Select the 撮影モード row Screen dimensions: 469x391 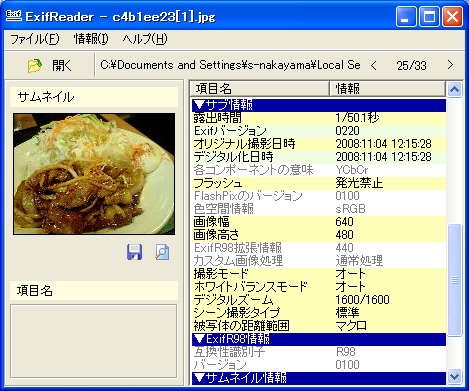point(319,274)
